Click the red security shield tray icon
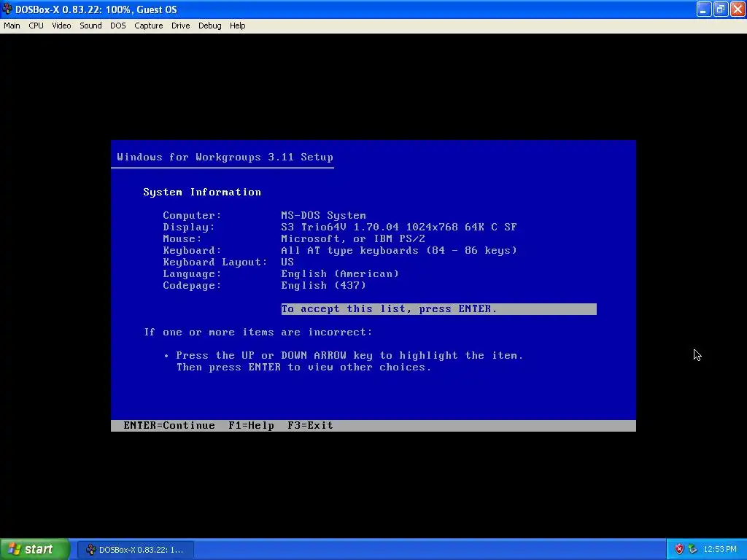Viewport: 747px width, 560px height. tap(679, 550)
